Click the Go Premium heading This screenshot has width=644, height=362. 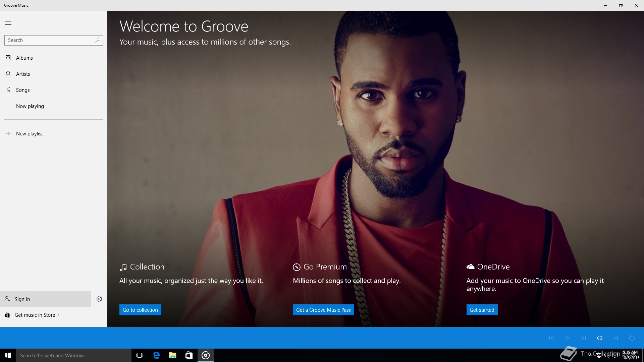coord(325,267)
